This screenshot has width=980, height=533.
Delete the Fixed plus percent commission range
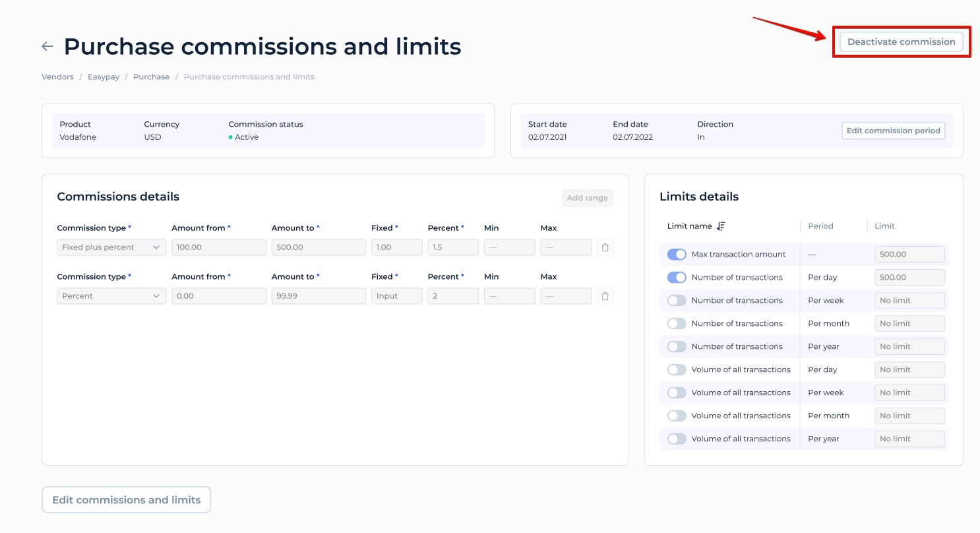(605, 247)
